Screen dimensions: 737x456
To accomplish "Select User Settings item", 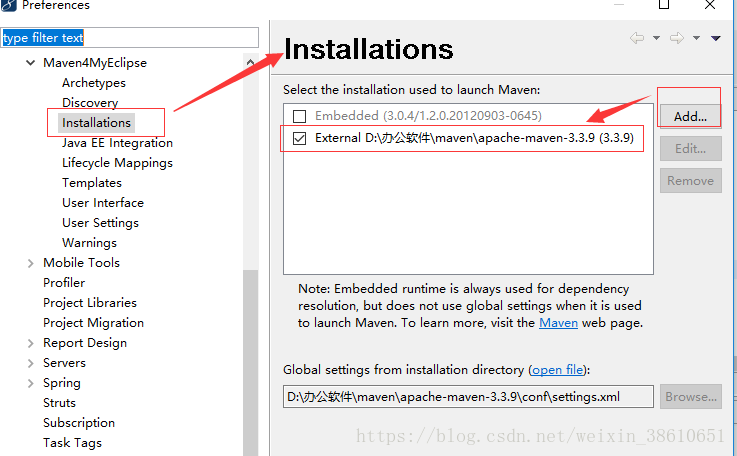I will [101, 223].
